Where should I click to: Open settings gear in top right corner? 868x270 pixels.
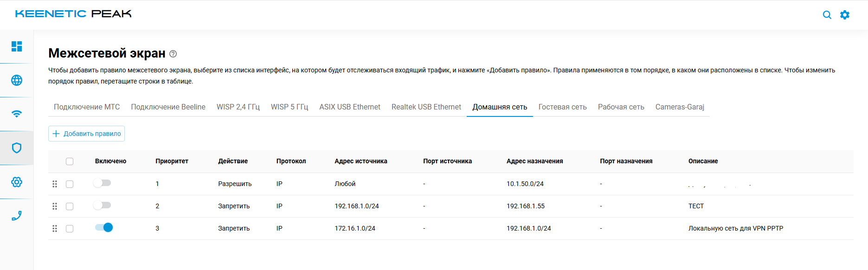click(845, 15)
